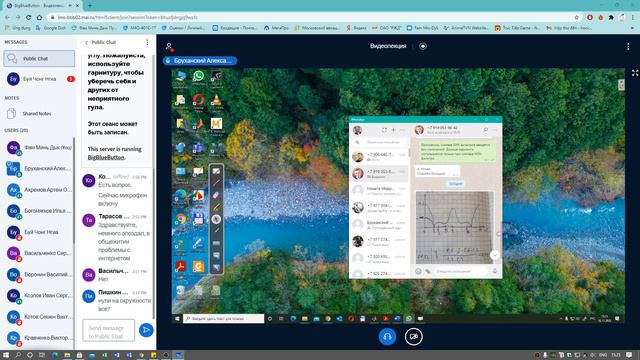Image resolution: width=640 pixels, height=360 pixels.
Task: Select user Богомяков Илья in users list
Action: tap(39, 211)
